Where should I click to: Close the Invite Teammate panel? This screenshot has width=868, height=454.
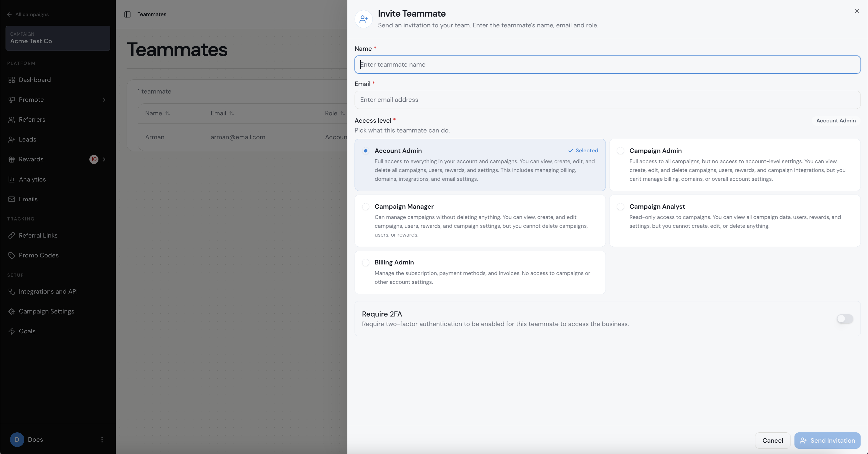857,11
